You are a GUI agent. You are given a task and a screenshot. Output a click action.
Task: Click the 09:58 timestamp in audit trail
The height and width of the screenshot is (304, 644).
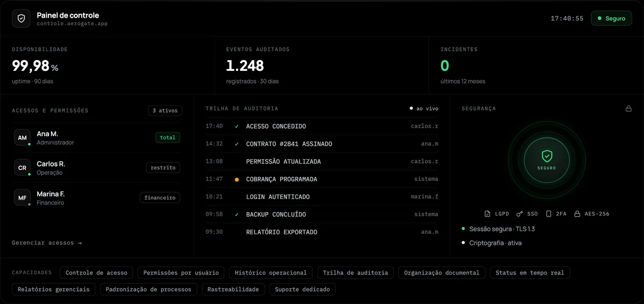214,214
